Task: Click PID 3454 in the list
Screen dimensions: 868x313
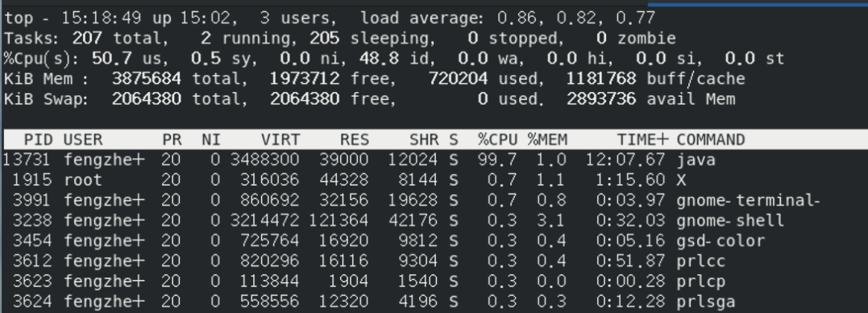Action: [32, 240]
